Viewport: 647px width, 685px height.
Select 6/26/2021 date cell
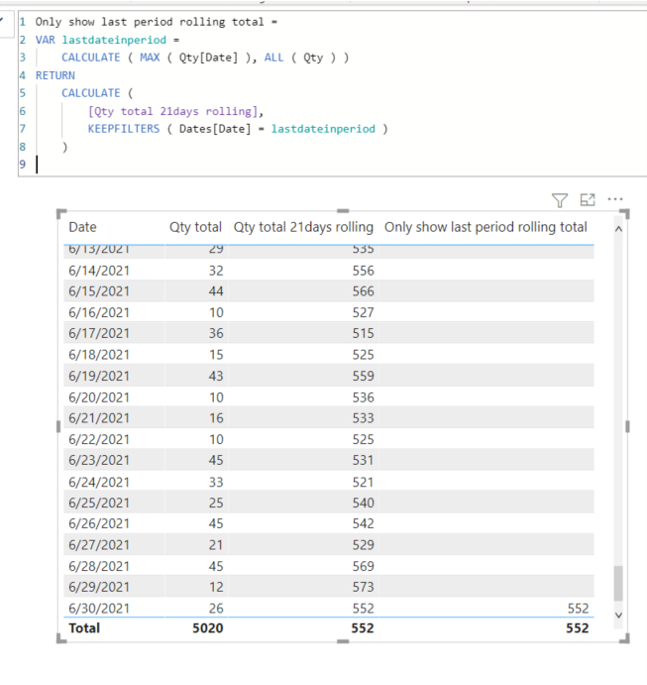pyautogui.click(x=99, y=524)
